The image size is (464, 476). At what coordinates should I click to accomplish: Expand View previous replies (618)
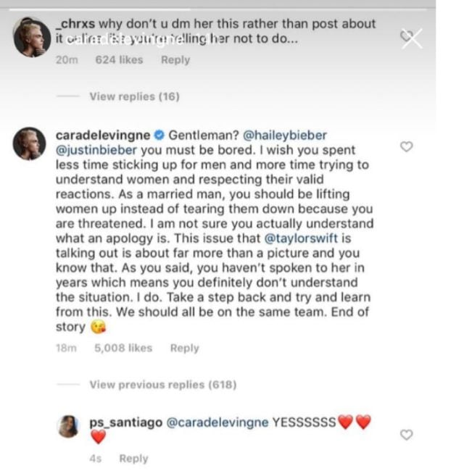(162, 385)
